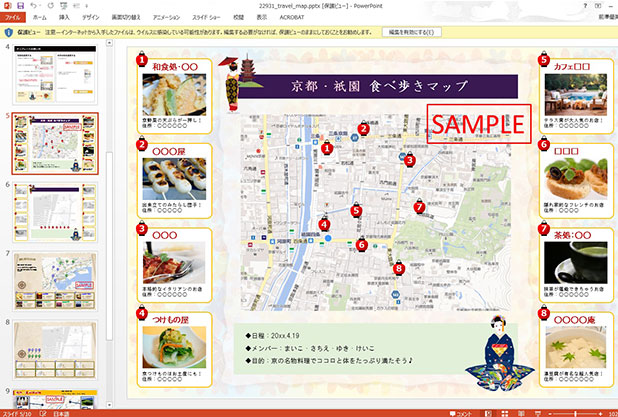Click the スライド 5/10 slide counter

[16, 414]
